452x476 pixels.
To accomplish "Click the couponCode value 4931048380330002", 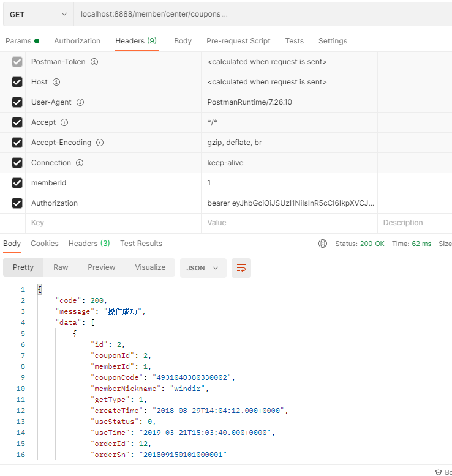I will click(192, 377).
